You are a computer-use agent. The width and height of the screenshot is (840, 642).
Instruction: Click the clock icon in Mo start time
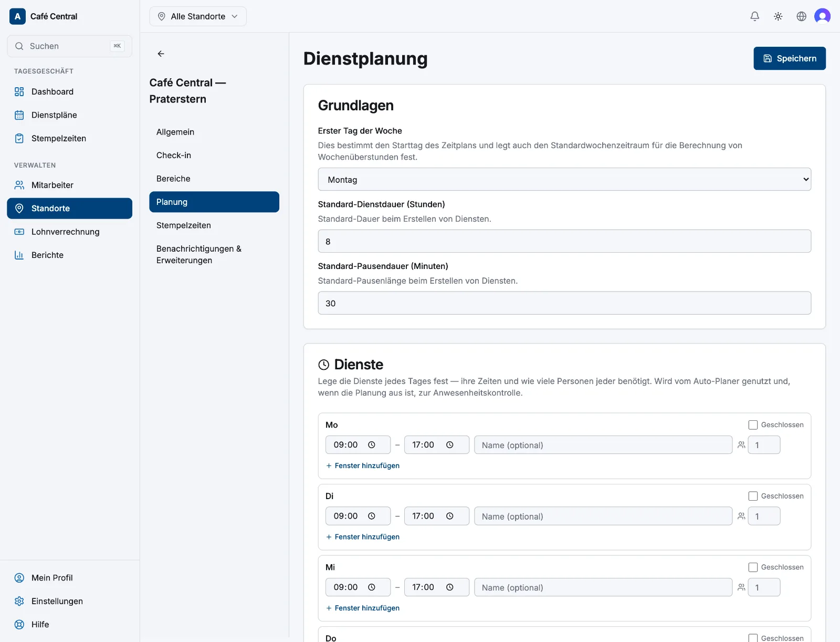(372, 445)
